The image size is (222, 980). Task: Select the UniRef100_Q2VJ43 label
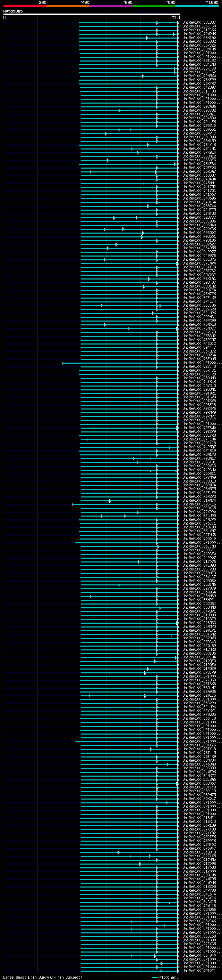[199, 367]
